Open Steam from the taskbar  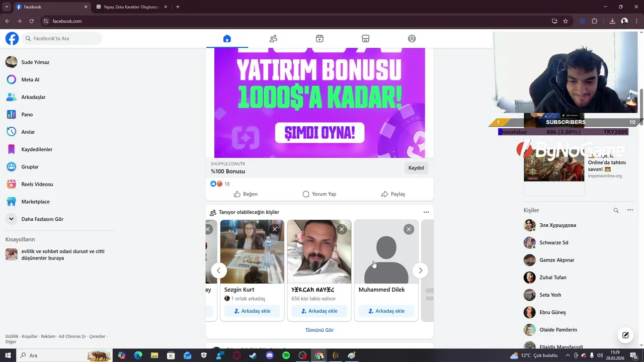pyautogui.click(x=253, y=355)
